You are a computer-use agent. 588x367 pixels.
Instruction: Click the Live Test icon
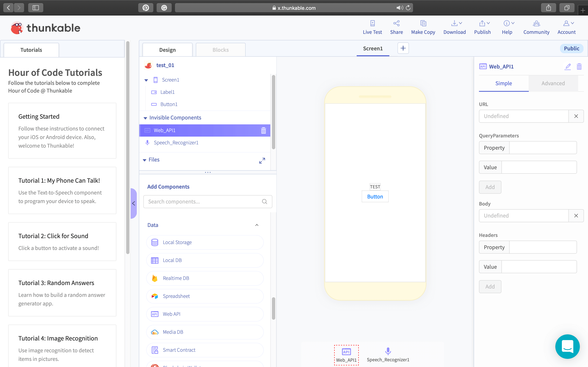[372, 23]
